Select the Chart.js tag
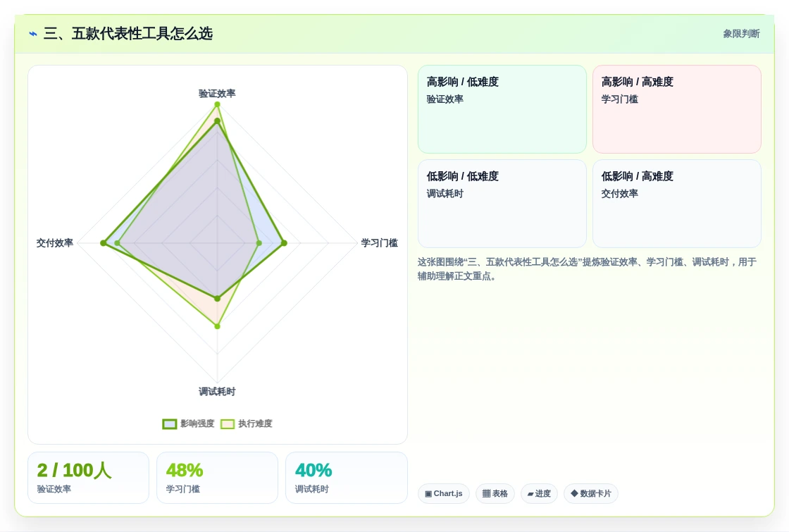This screenshot has width=789, height=532. pyautogui.click(x=443, y=493)
